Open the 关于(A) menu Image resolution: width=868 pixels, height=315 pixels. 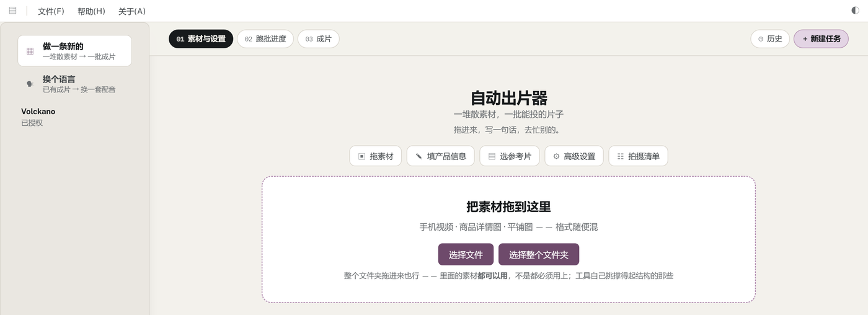[132, 11]
